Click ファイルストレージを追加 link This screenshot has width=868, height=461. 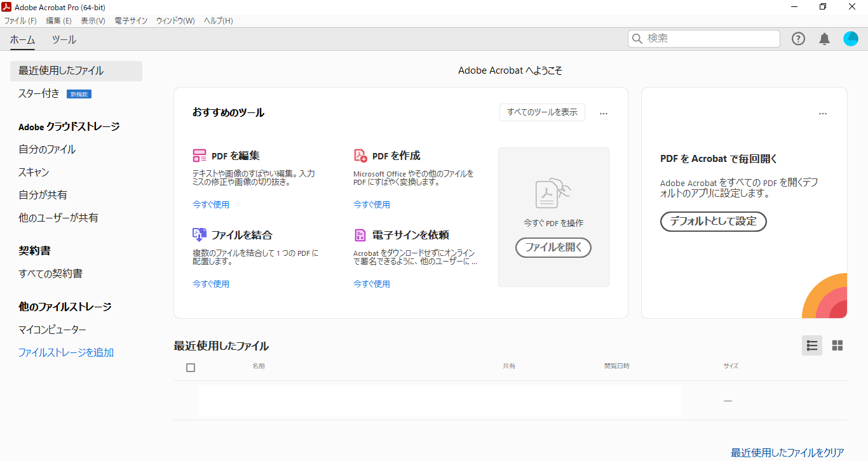click(66, 352)
